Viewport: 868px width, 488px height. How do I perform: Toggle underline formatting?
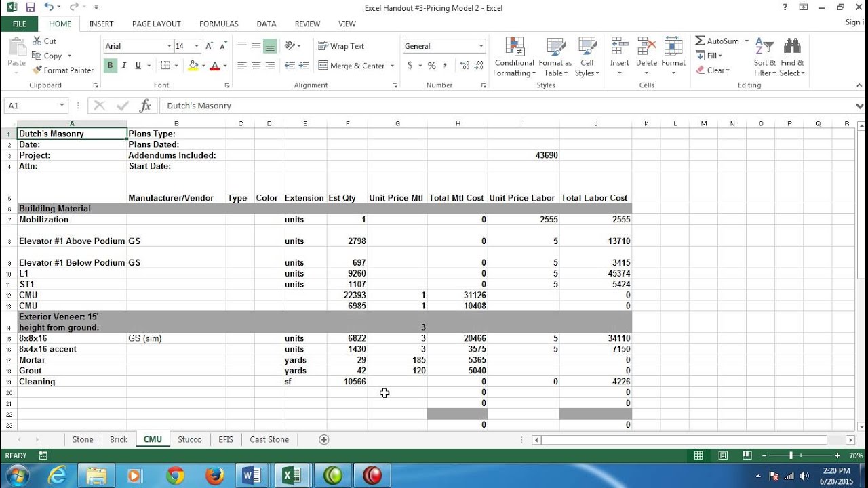pyautogui.click(x=138, y=66)
